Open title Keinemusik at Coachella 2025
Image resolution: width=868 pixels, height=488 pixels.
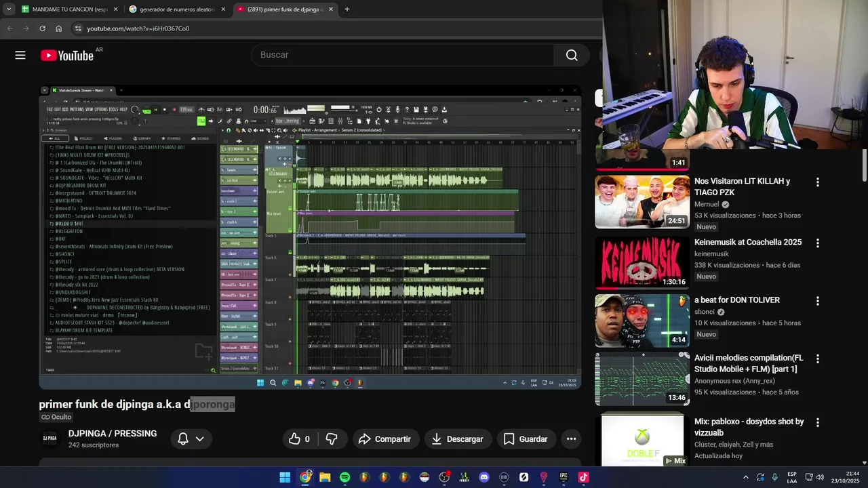pyautogui.click(x=748, y=243)
